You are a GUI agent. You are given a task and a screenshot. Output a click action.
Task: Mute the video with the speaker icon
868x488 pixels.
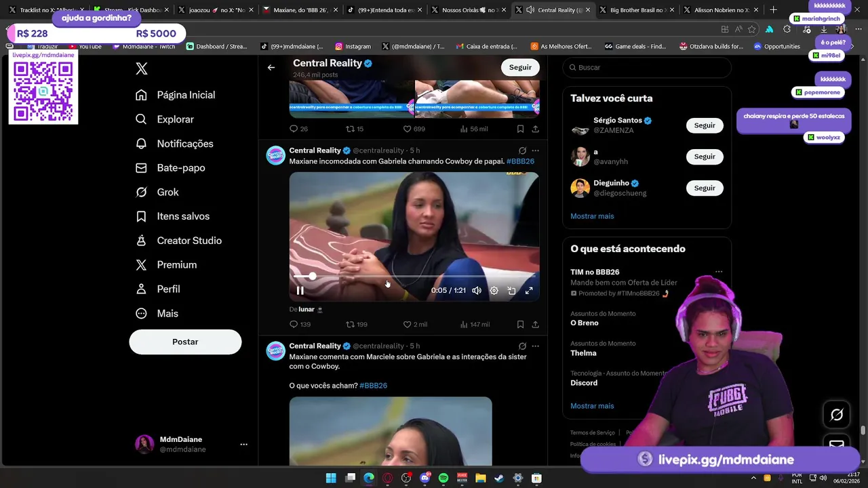477,291
